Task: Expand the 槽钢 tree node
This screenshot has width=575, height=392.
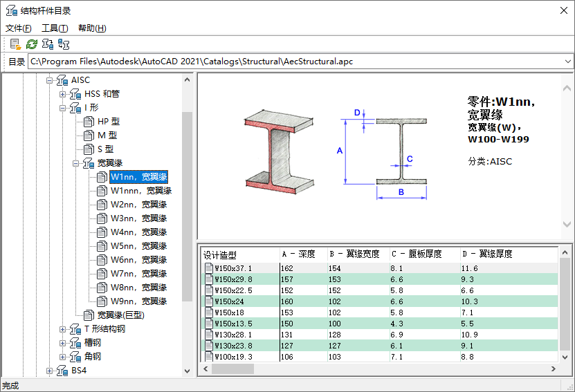Action: click(x=63, y=344)
